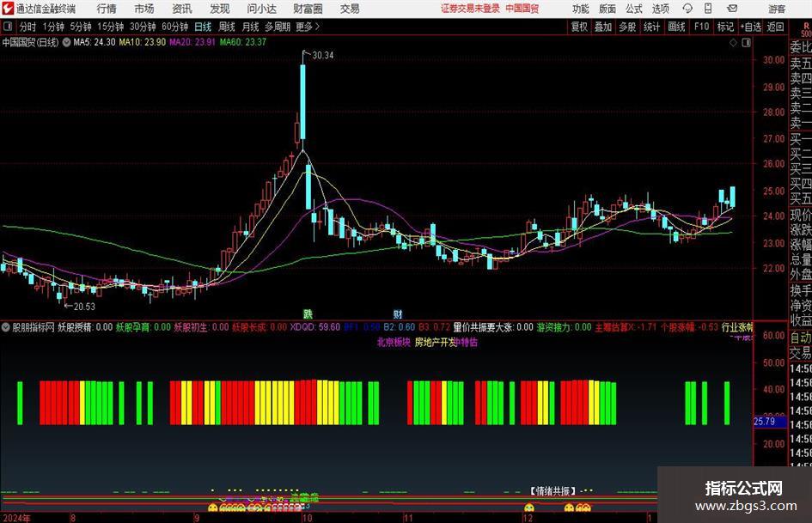The image size is (812, 523).
Task: Open the 画线 drawing tools
Action: click(677, 27)
